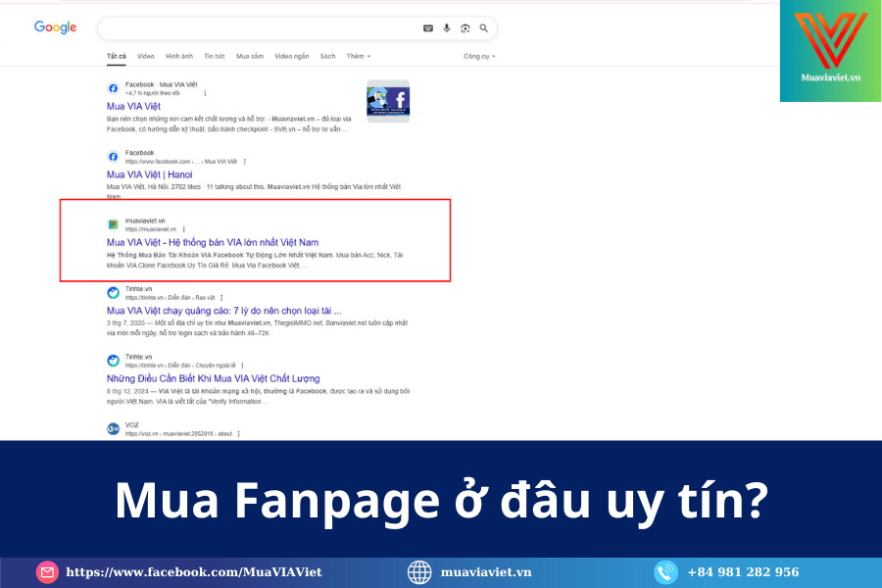This screenshot has height=588, width=882.
Task: Select the "Tin tức" search tab
Action: click(x=215, y=56)
